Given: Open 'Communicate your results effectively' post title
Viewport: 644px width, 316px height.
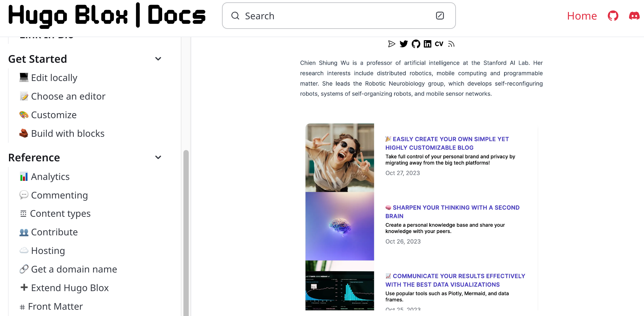Looking at the screenshot, I should 455,280.
